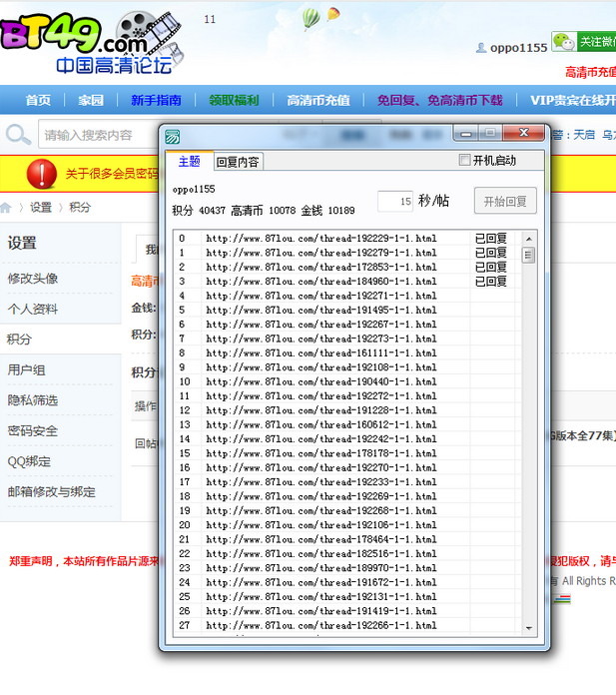Switch to the 回复内容 tab
This screenshot has width=616, height=695.
click(x=238, y=162)
